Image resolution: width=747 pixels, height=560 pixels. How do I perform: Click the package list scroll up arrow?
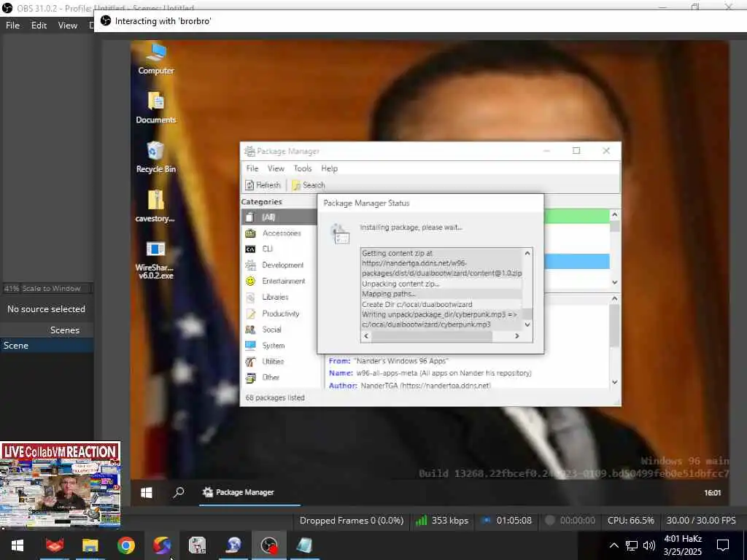coord(614,215)
